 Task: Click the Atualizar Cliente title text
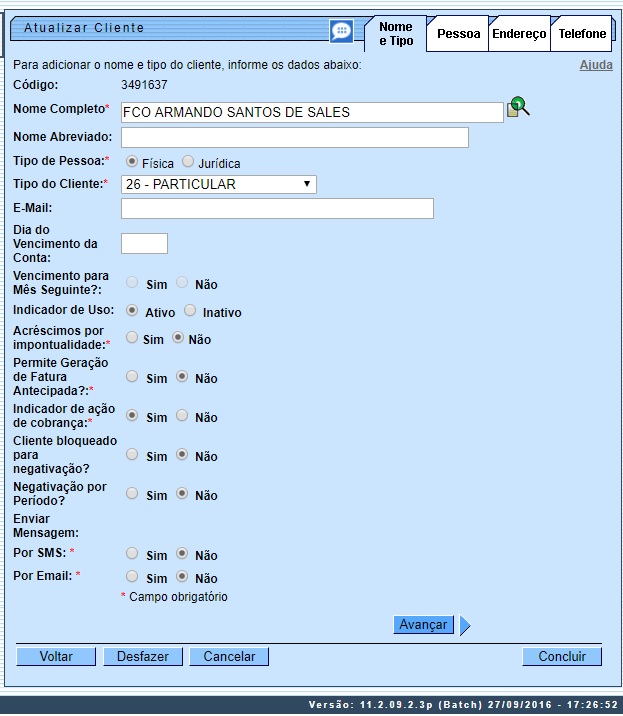84,28
